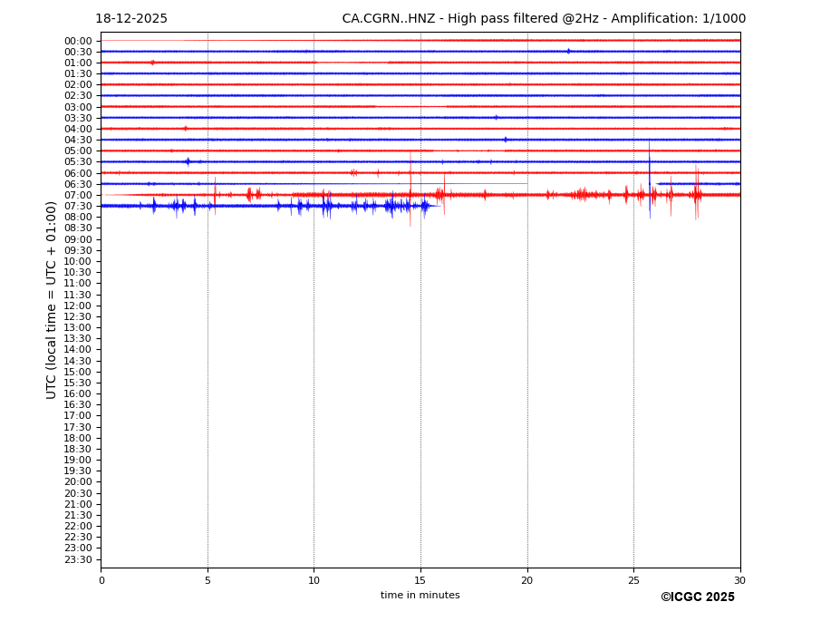Click the vertical UTC local time axis label
The width and height of the screenshot is (840, 631).
click(52, 299)
